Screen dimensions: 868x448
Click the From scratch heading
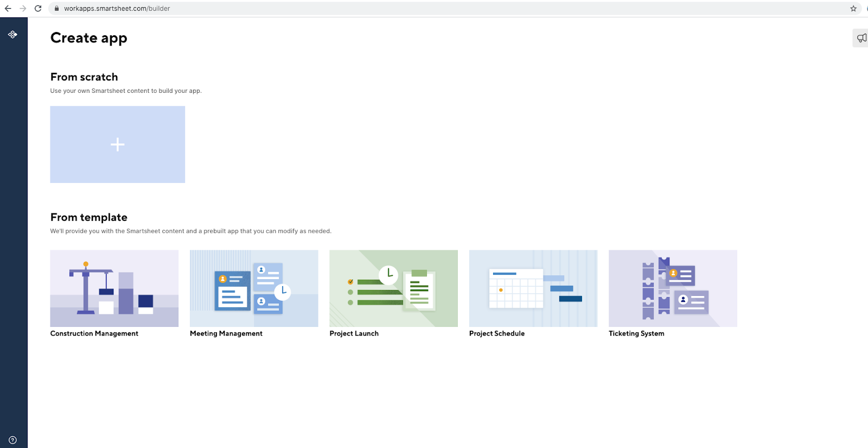84,77
